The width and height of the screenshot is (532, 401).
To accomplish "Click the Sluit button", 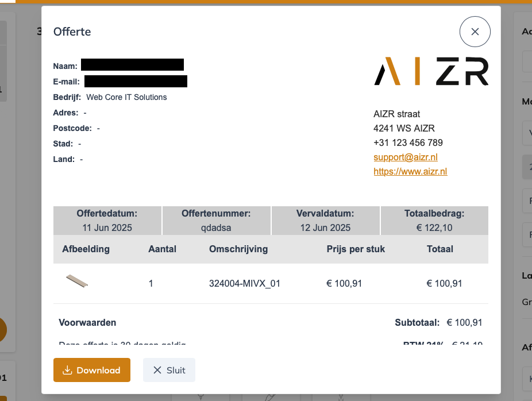I will (169, 370).
